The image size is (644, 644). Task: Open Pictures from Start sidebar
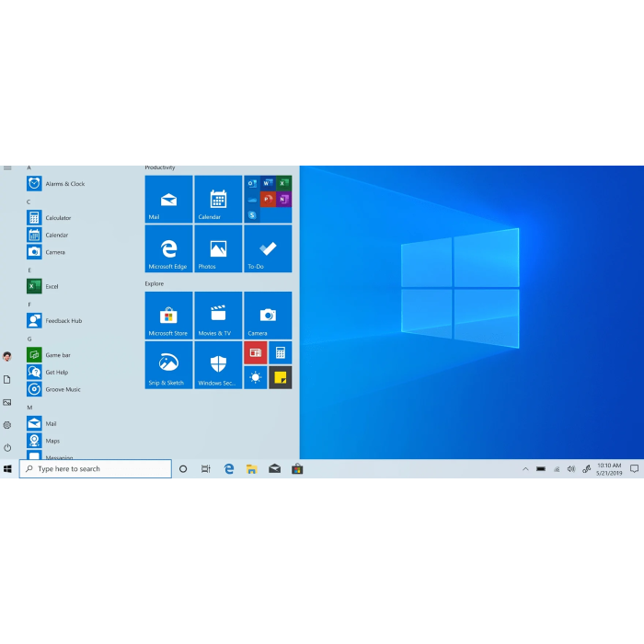(x=7, y=402)
